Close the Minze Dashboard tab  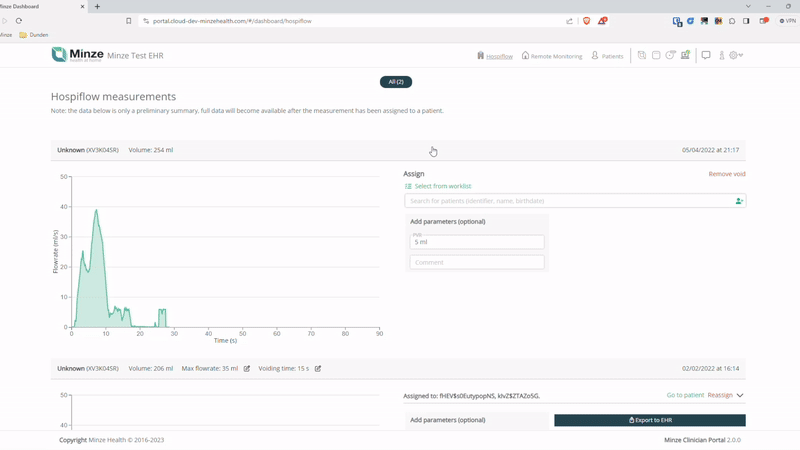[x=83, y=7]
